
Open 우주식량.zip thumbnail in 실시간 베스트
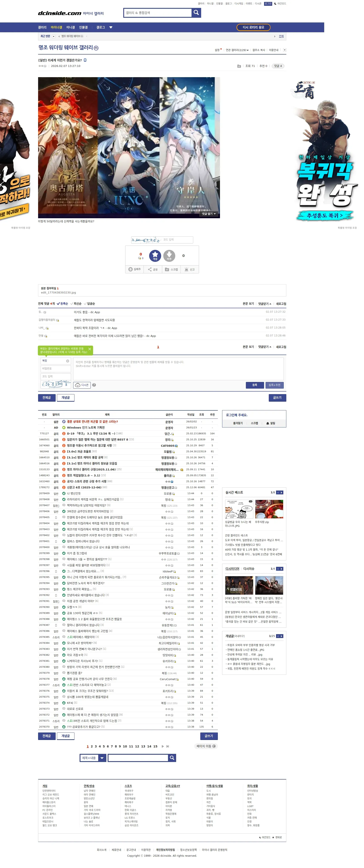[269, 509]
